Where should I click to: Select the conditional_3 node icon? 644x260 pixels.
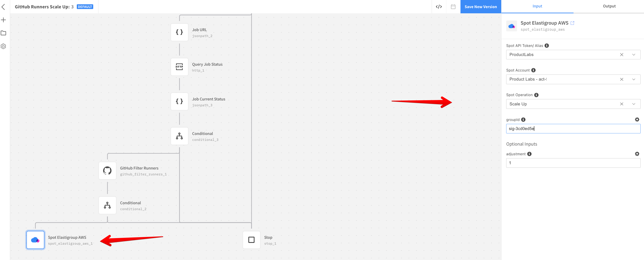tap(179, 136)
